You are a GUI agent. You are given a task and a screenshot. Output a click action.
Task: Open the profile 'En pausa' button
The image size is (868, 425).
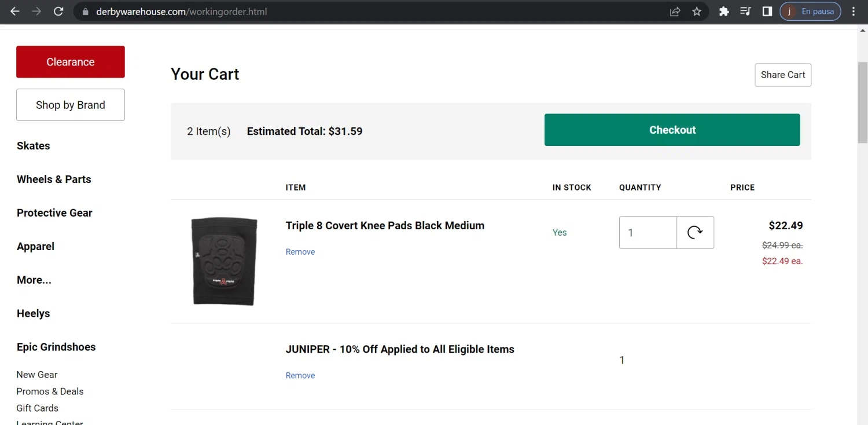[810, 12]
